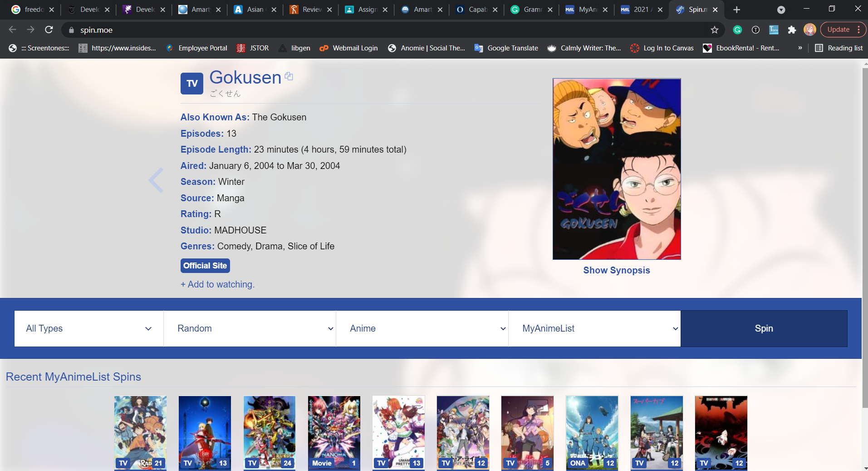The image size is (868, 471).
Task: Click the Gokusen title link
Action: click(245, 78)
